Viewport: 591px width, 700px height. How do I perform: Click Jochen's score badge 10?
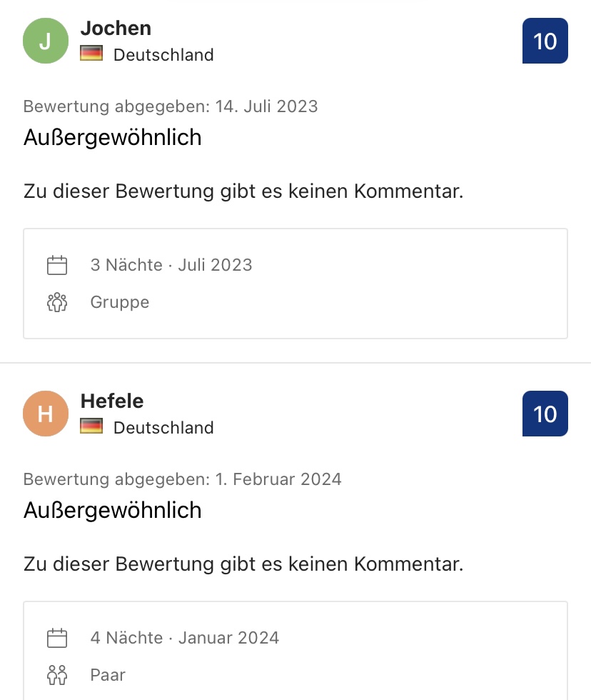point(545,41)
